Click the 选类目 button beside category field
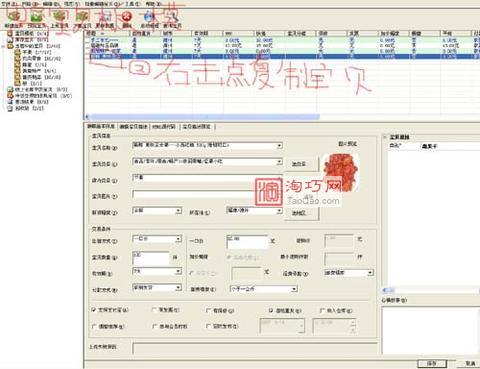Image resolution: width=480 pixels, height=369 pixels. click(299, 164)
